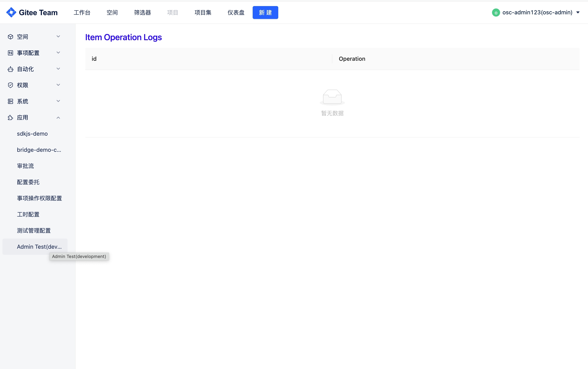Click the green user avatar icon
Screen dimensions: 588x369
click(496, 13)
